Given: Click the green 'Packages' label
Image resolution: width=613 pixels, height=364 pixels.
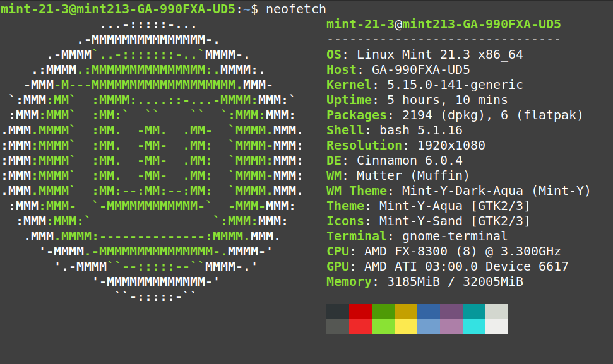Looking at the screenshot, I should pos(357,115).
